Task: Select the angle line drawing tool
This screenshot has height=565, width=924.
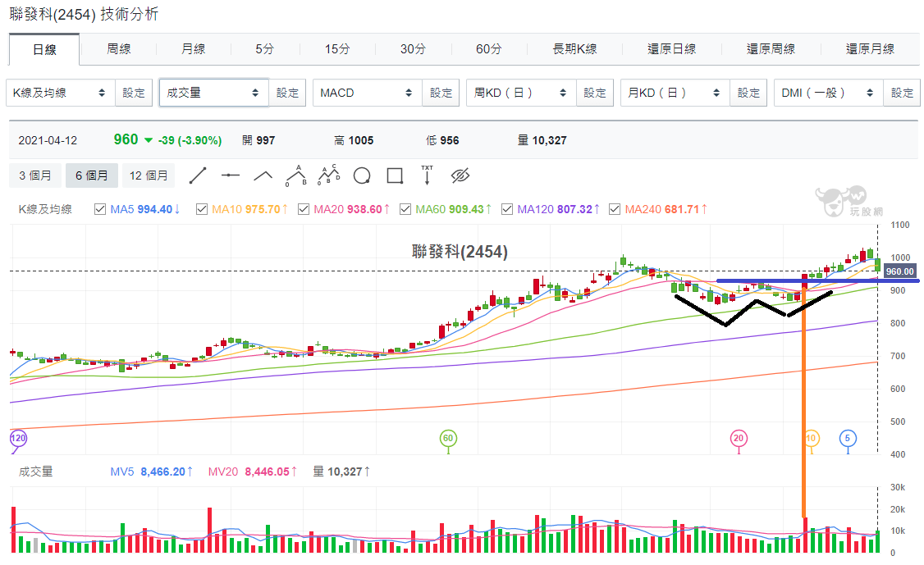Action: coord(263,175)
